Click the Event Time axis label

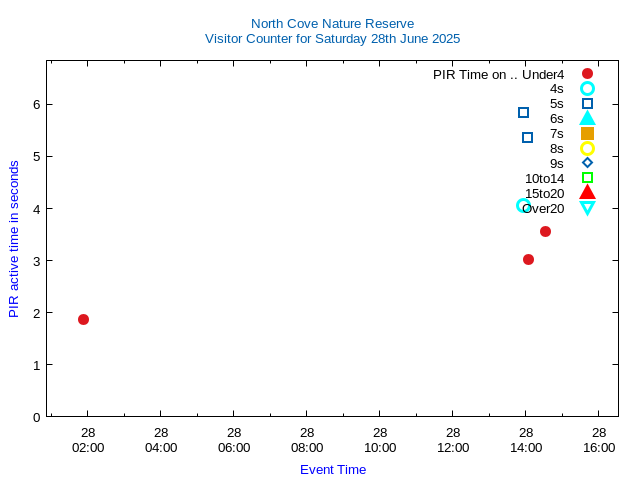tap(332, 470)
